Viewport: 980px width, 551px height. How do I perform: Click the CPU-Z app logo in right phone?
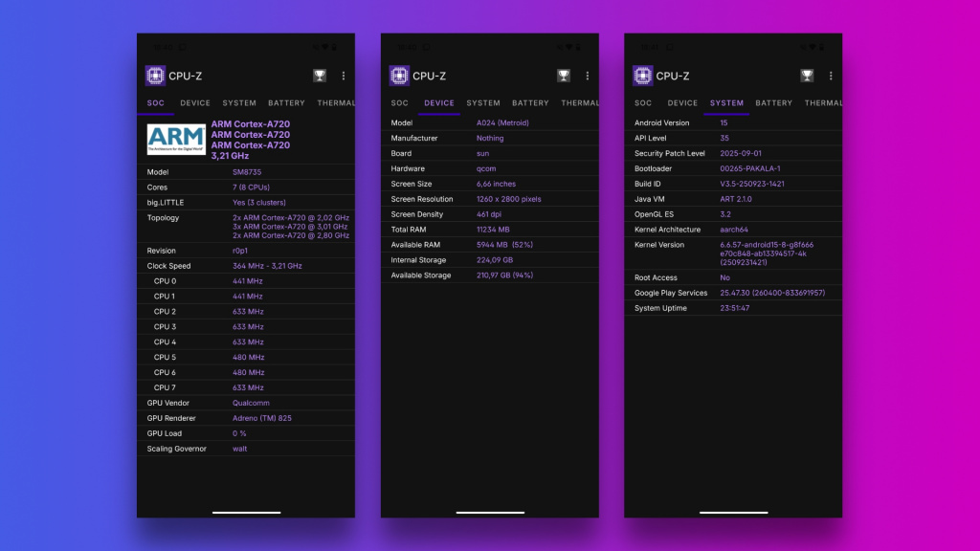point(642,76)
